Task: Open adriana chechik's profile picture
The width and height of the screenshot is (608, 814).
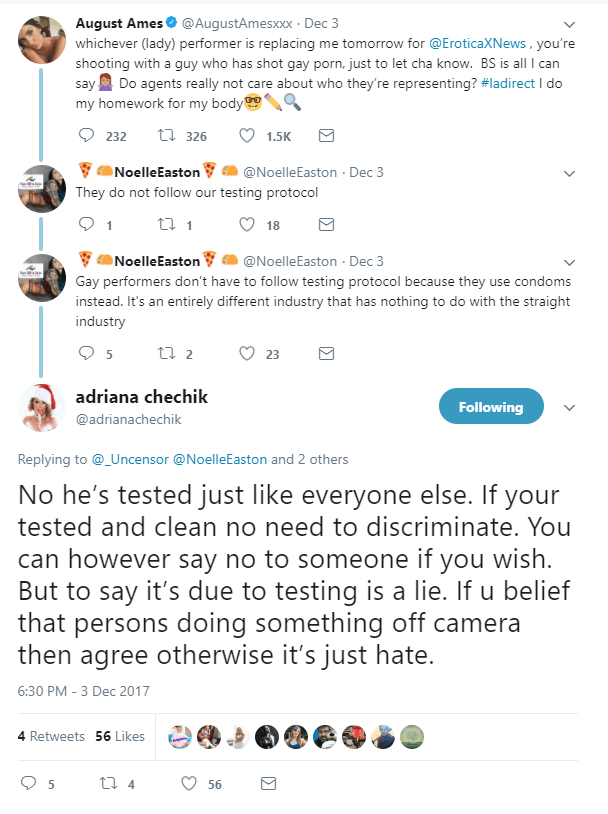Action: (x=43, y=407)
